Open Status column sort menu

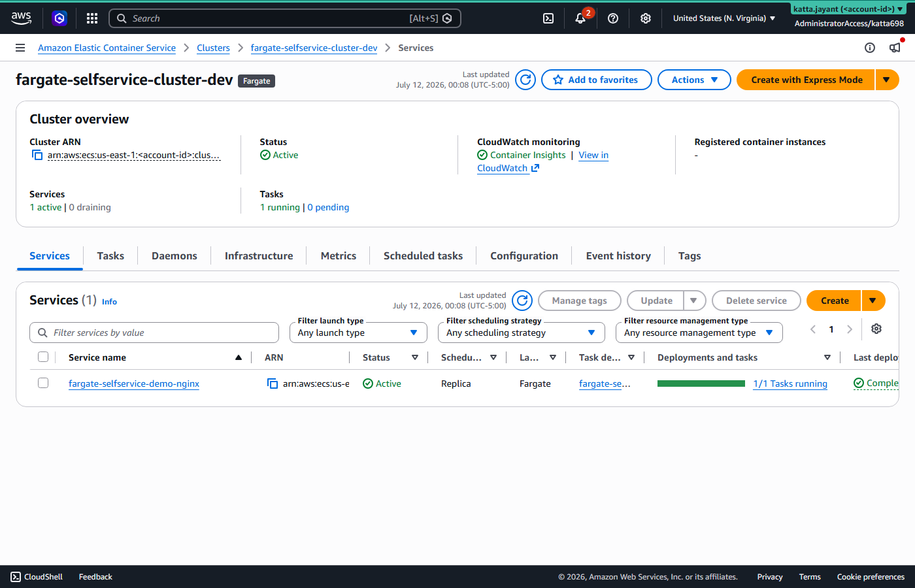point(415,357)
